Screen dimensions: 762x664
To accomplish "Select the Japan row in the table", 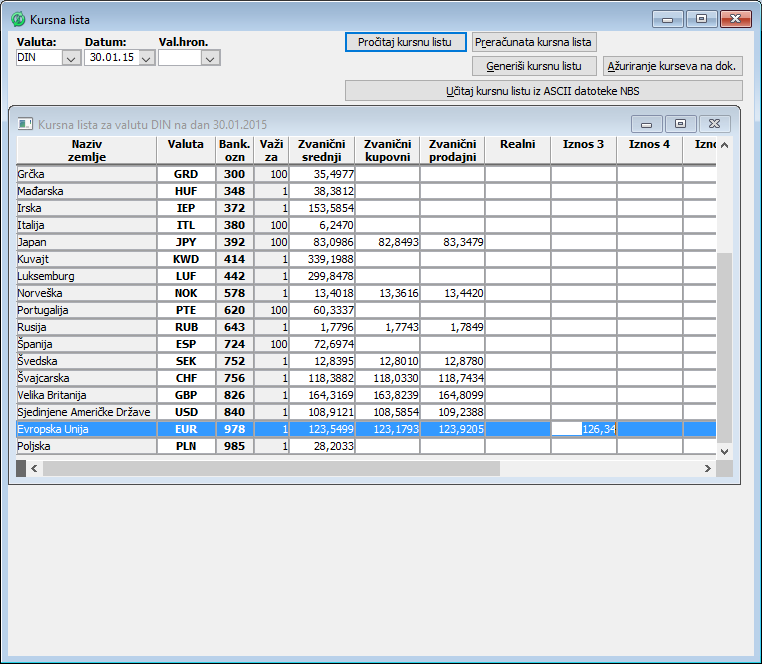I will [x=86, y=242].
